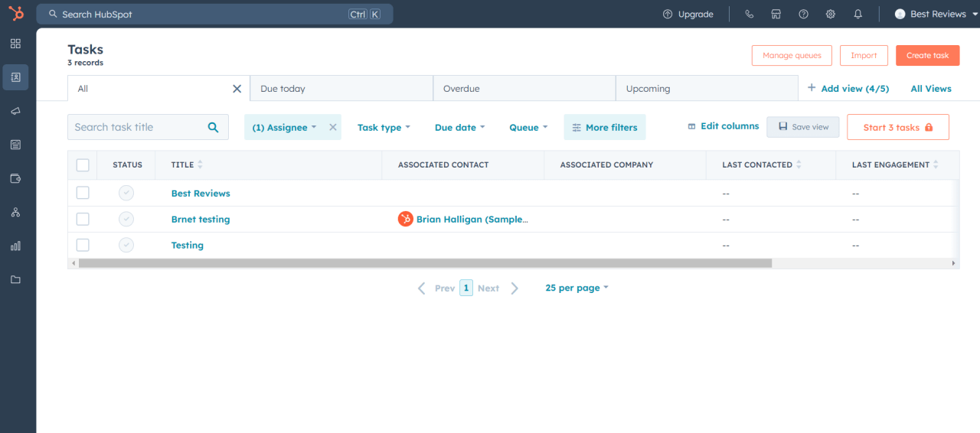Image resolution: width=980 pixels, height=433 pixels.
Task: Sort by the Last Engagement column arrows
Action: pyautogui.click(x=936, y=164)
